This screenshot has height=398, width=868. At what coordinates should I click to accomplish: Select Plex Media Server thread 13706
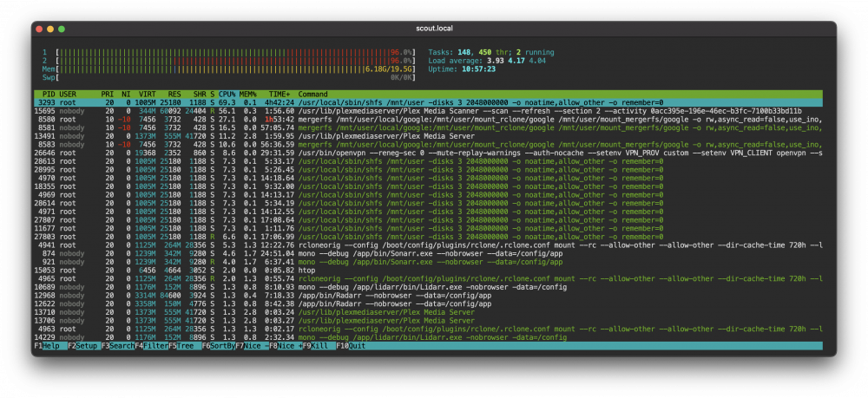(428, 320)
